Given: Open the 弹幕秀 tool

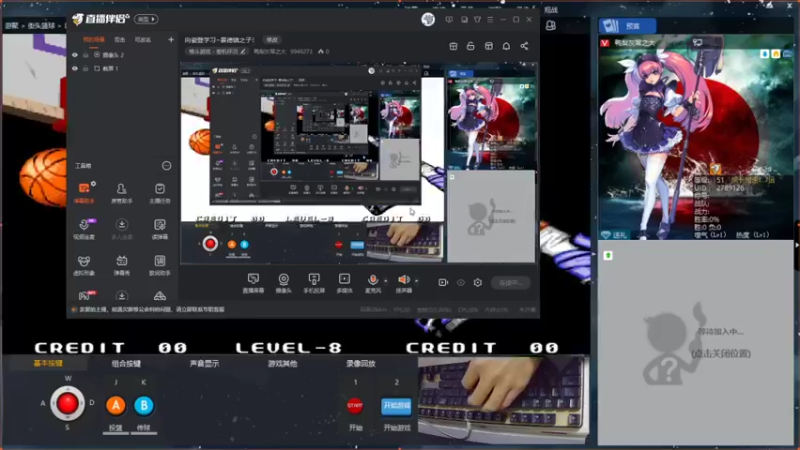Looking at the screenshot, I should (x=121, y=265).
